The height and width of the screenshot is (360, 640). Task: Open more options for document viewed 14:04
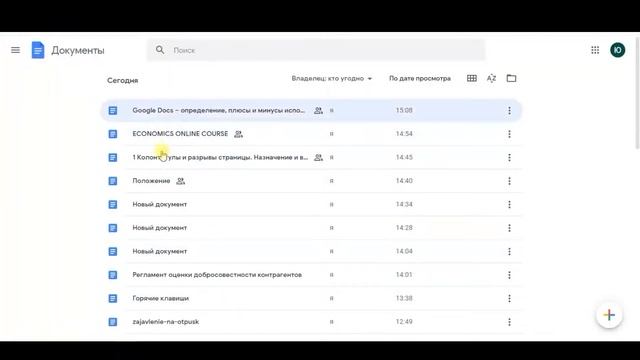[x=509, y=251]
